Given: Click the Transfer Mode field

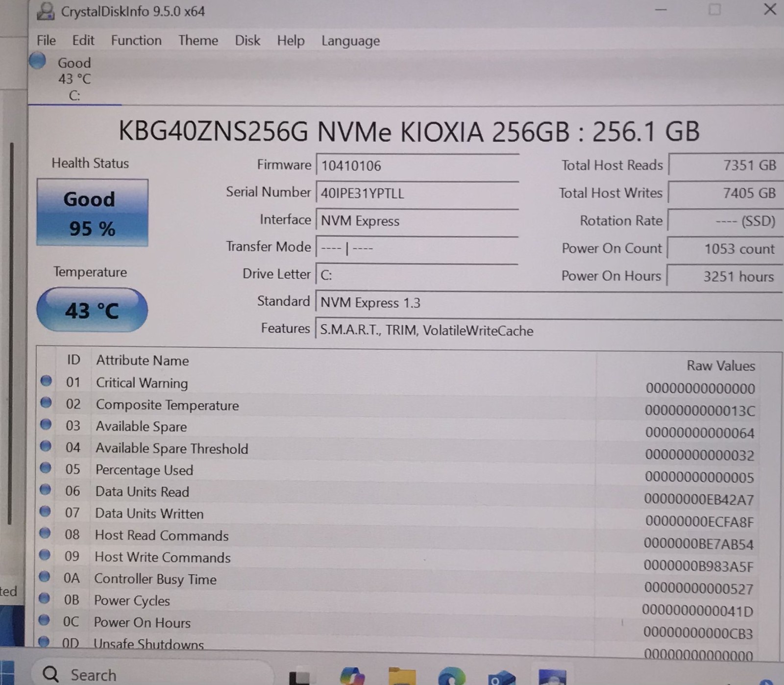Looking at the screenshot, I should pyautogui.click(x=417, y=248).
